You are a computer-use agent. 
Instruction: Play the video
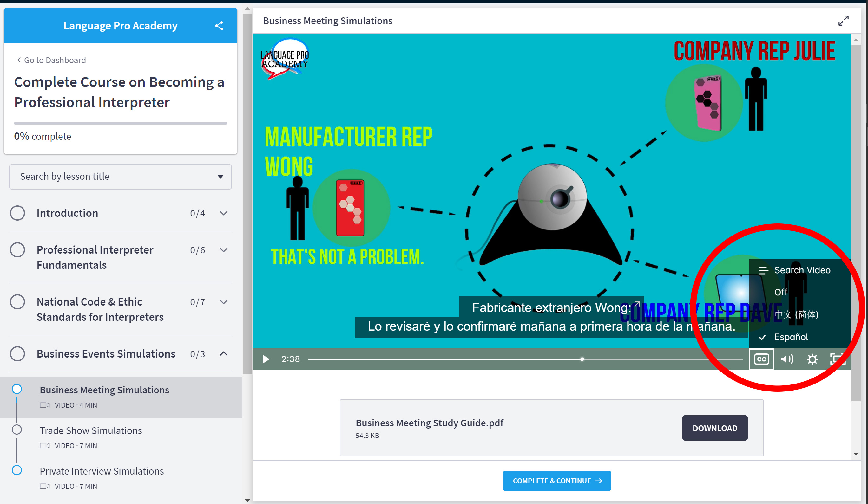[266, 359]
